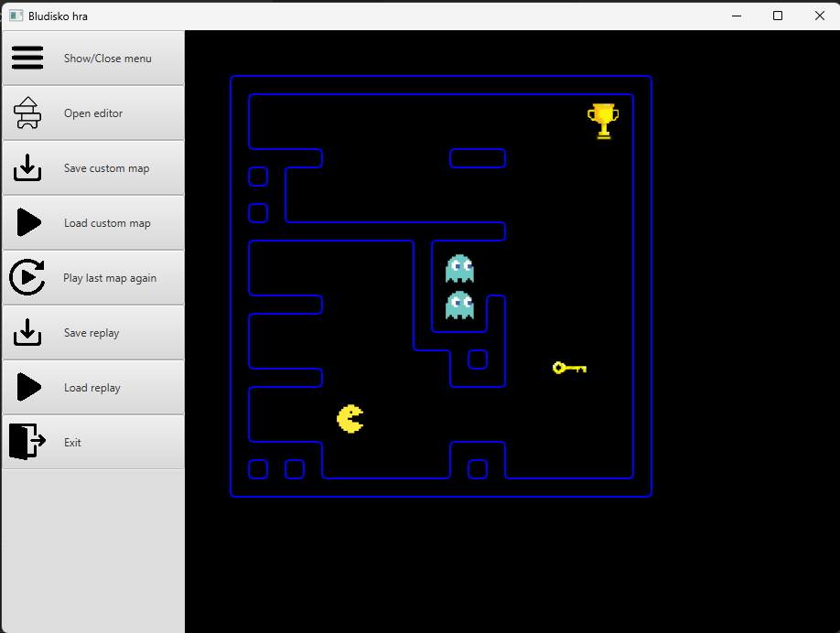The image size is (840, 633).
Task: Click the Save replay download icon
Action: (x=27, y=332)
